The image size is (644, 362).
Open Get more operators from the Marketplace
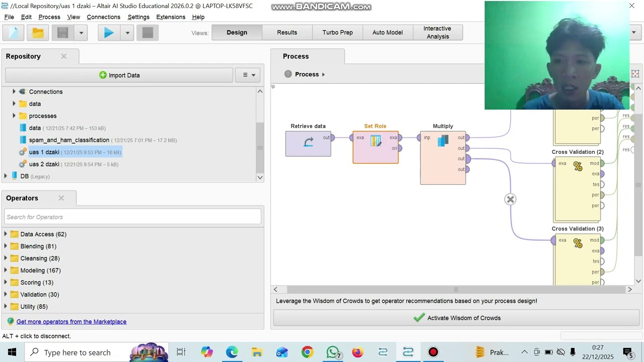(x=71, y=322)
